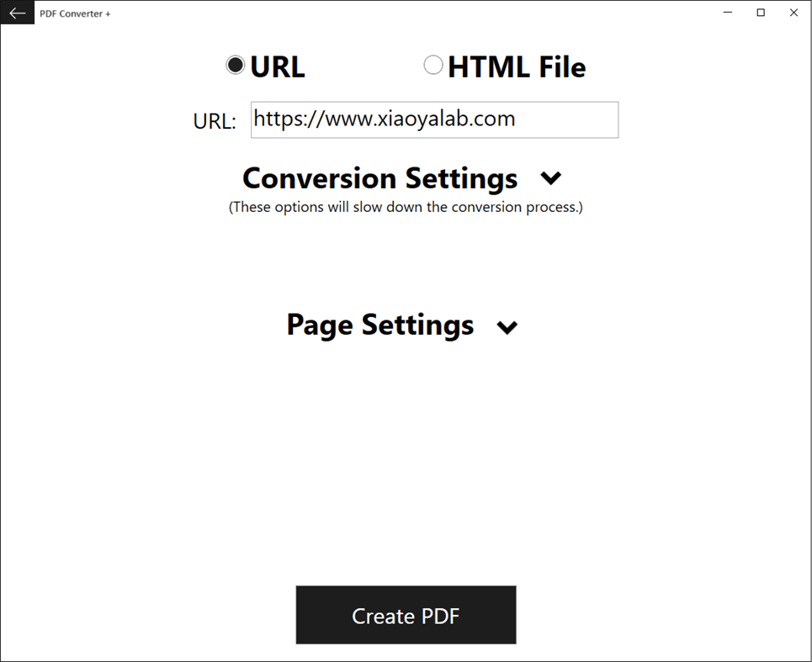This screenshot has width=812, height=662.
Task: Switch input mode to HTML File
Action: point(433,64)
